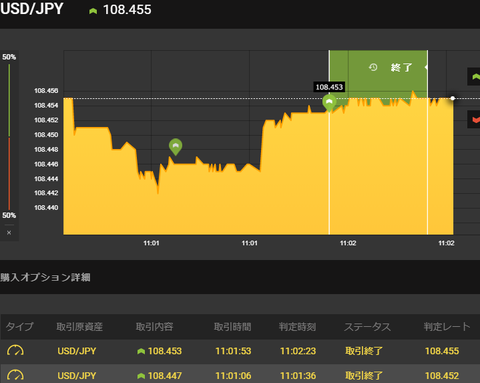Select the ステータス column header
The height and width of the screenshot is (383, 480).
tap(367, 327)
